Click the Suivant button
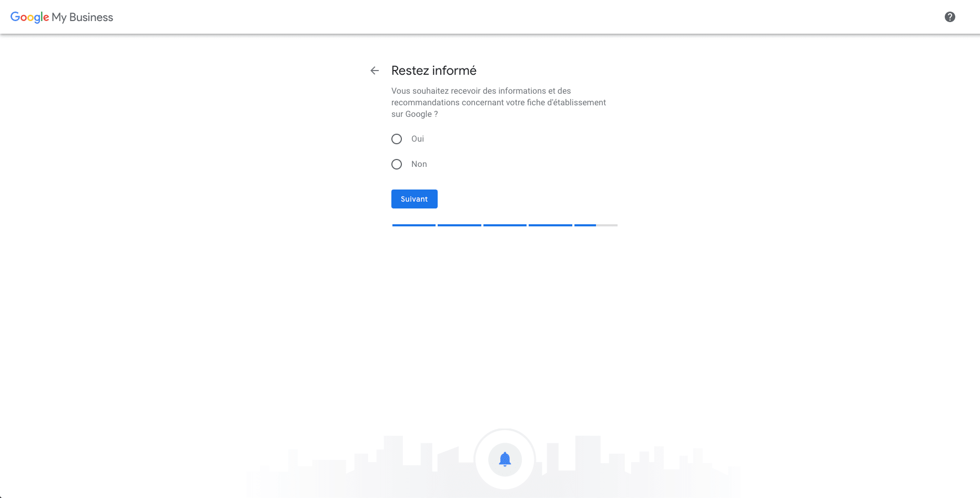The width and height of the screenshot is (980, 498). pyautogui.click(x=414, y=198)
